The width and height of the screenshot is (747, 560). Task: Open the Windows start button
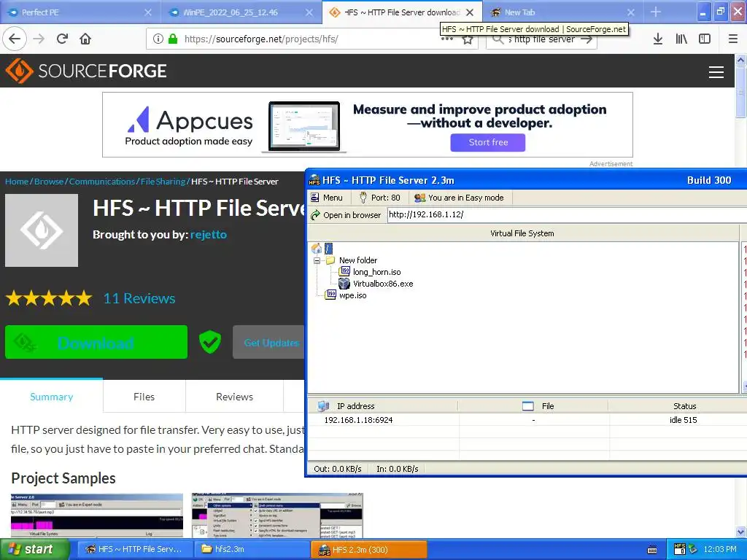click(x=34, y=549)
